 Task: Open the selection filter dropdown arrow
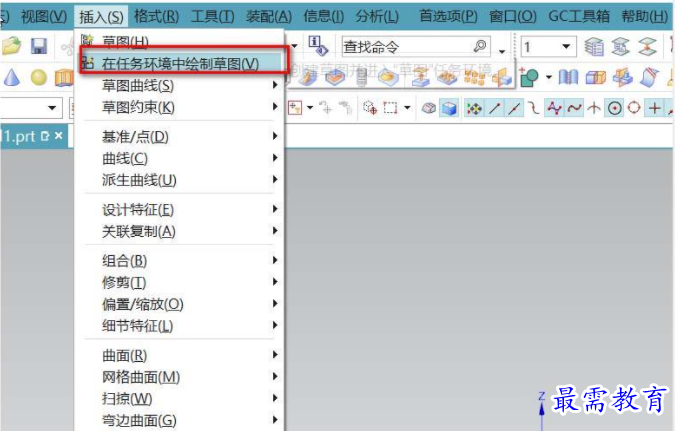point(310,108)
